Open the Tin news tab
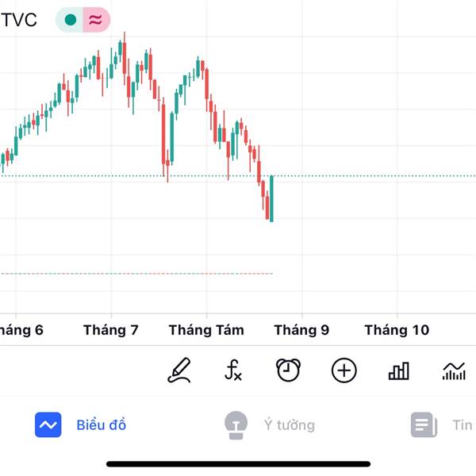The width and height of the screenshot is (476, 476). [442, 424]
